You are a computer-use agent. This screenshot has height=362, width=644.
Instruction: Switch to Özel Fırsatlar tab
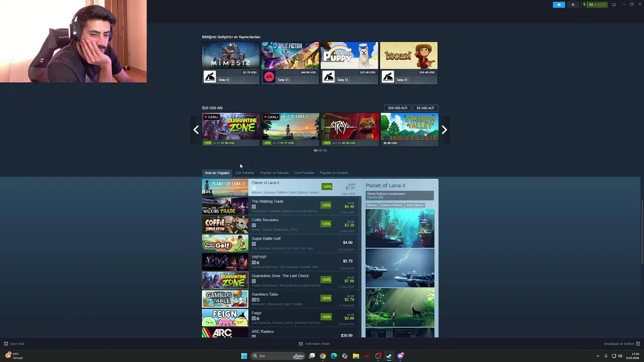click(304, 173)
